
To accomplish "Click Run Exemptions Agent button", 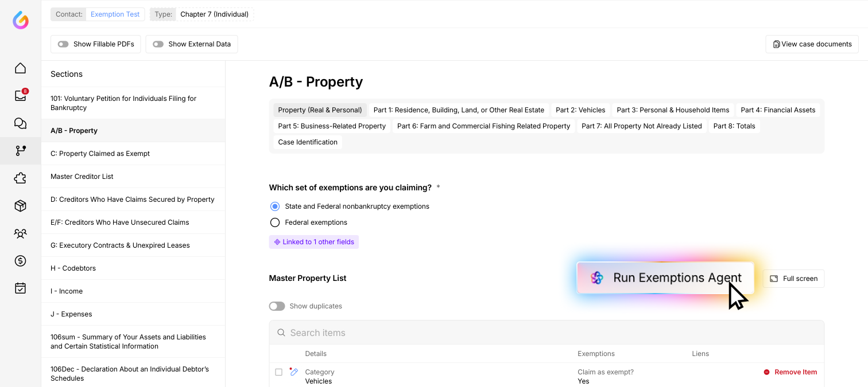I will coord(665,278).
